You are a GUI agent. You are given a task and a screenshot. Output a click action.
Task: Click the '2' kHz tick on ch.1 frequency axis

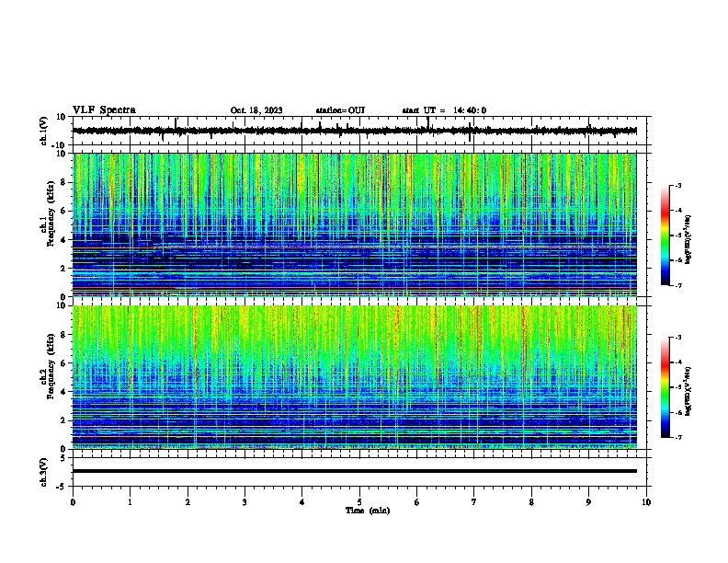[x=63, y=268]
